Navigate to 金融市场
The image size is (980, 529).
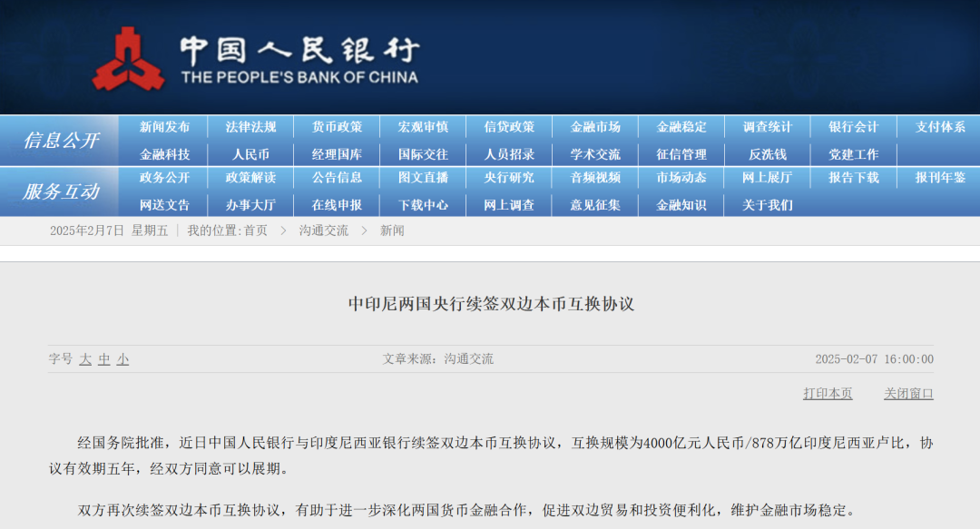(x=596, y=127)
